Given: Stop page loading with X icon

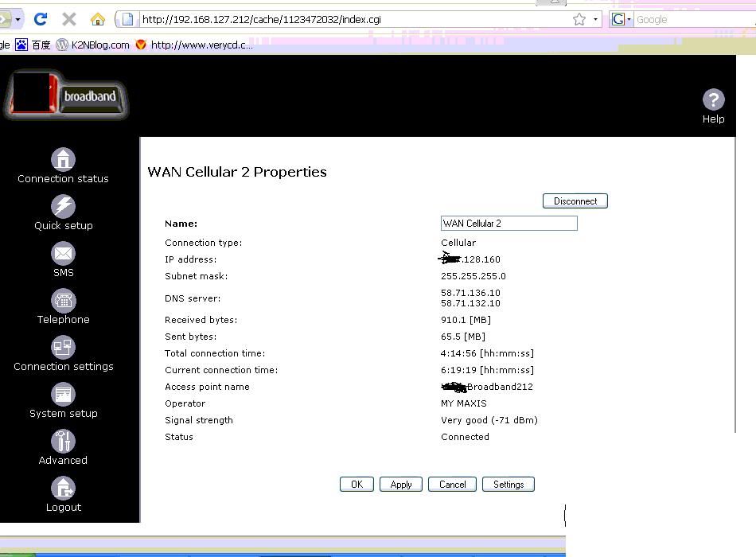Looking at the screenshot, I should coord(69,19).
